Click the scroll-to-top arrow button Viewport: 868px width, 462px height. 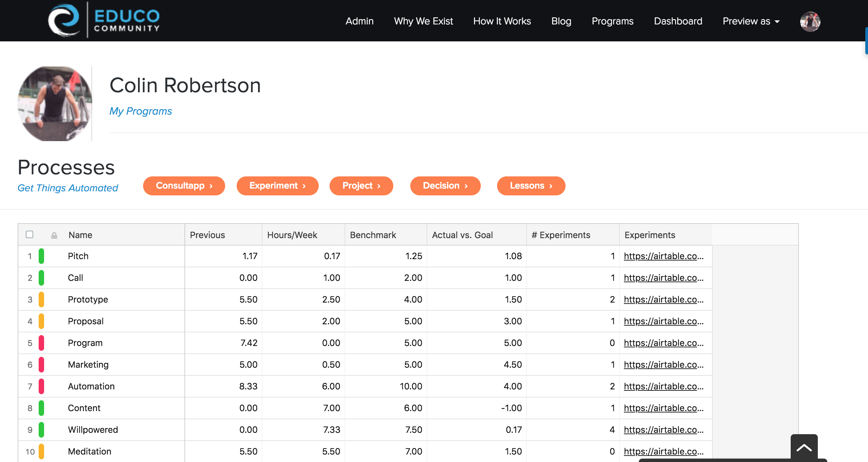click(x=804, y=448)
